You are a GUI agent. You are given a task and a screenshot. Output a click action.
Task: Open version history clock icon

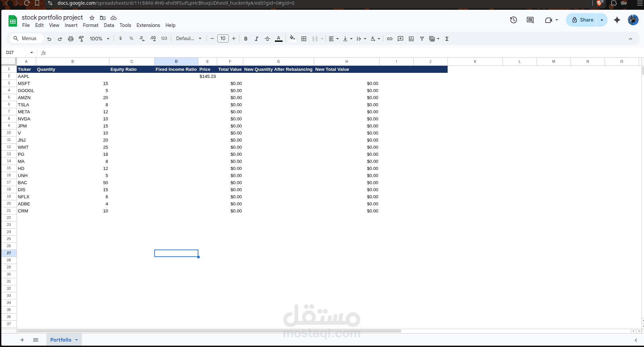pyautogui.click(x=513, y=20)
